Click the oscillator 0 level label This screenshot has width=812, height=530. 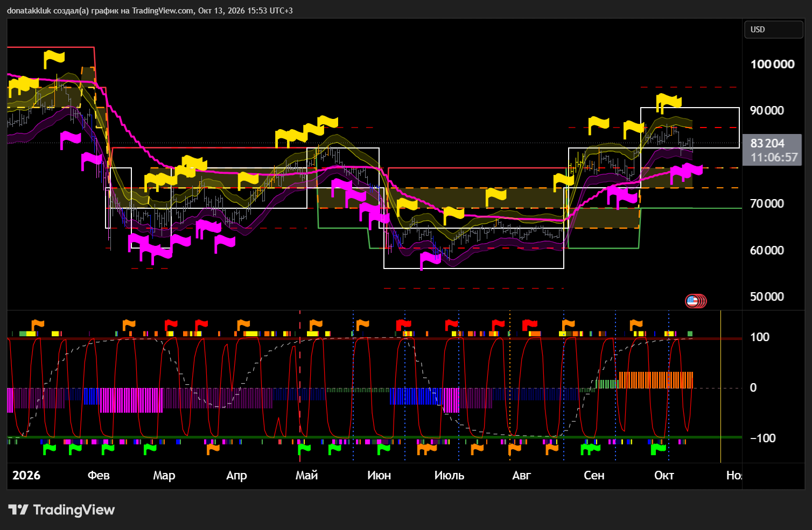pos(753,387)
